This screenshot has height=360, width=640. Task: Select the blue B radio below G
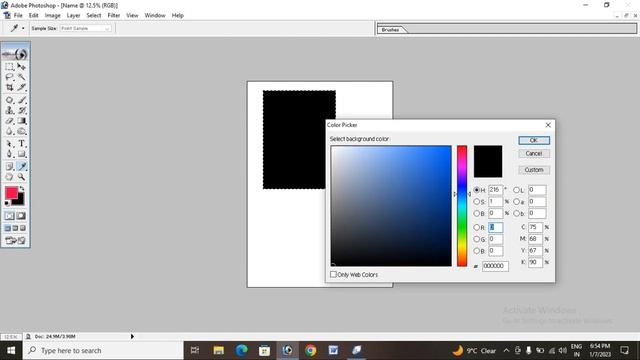coord(476,251)
